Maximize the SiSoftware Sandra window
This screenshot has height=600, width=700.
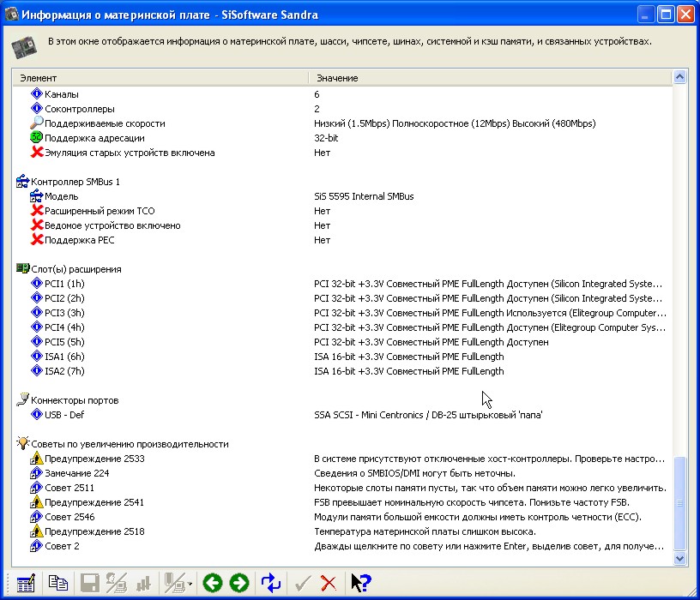pyautogui.click(x=666, y=15)
